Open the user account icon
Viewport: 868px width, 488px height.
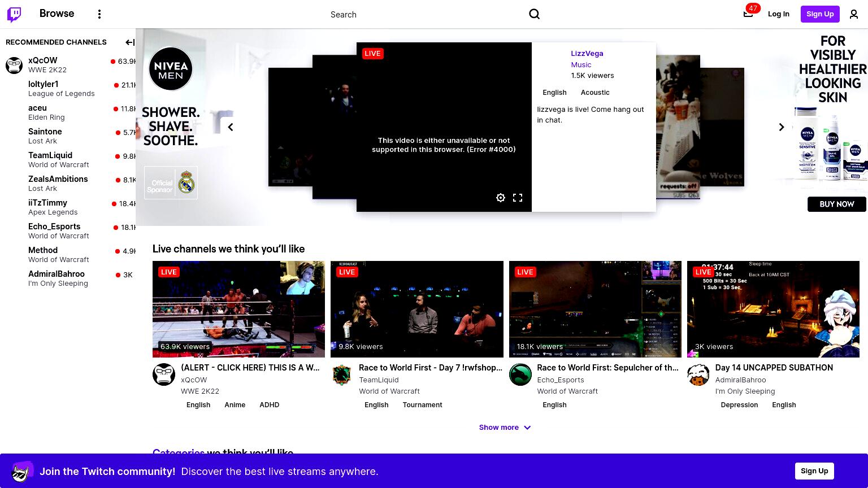coord(854,14)
